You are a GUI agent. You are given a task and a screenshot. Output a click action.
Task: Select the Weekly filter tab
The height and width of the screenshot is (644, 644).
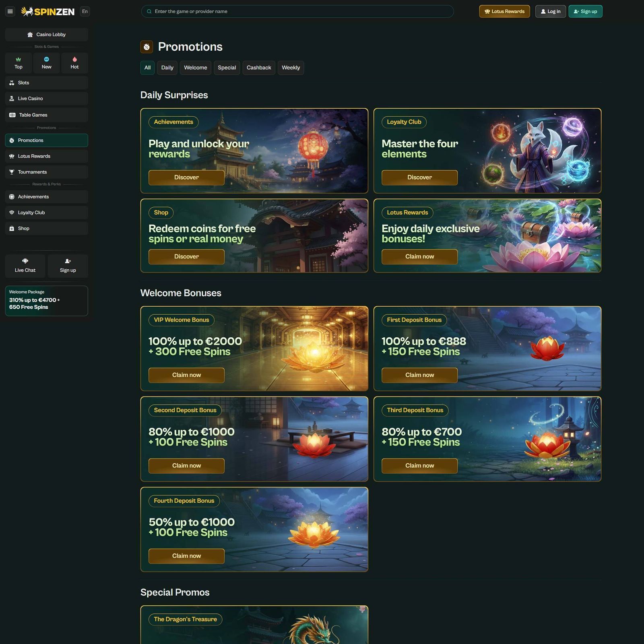(x=291, y=68)
